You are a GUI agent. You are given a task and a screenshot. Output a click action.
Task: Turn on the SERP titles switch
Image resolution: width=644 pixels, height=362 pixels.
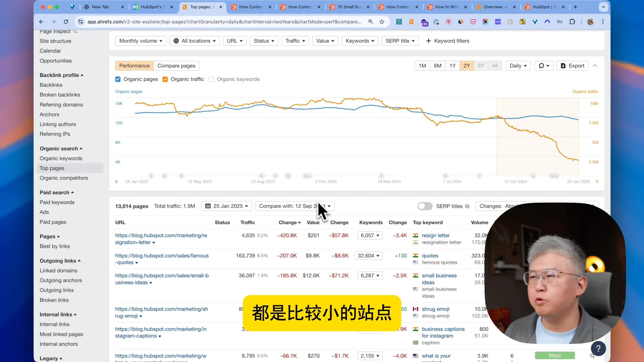coord(425,206)
